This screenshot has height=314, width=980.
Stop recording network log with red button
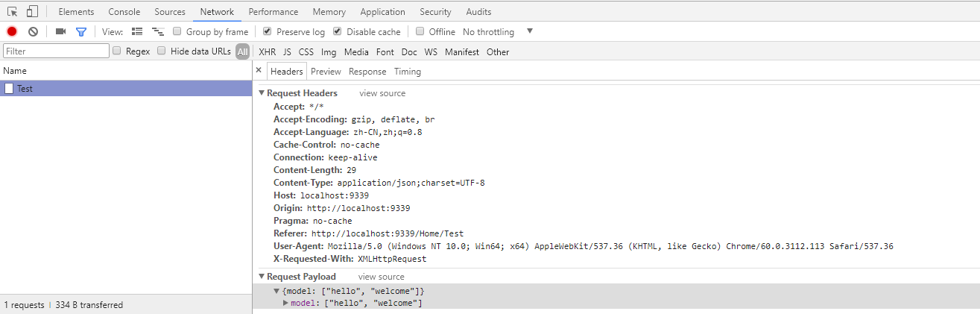click(x=12, y=31)
